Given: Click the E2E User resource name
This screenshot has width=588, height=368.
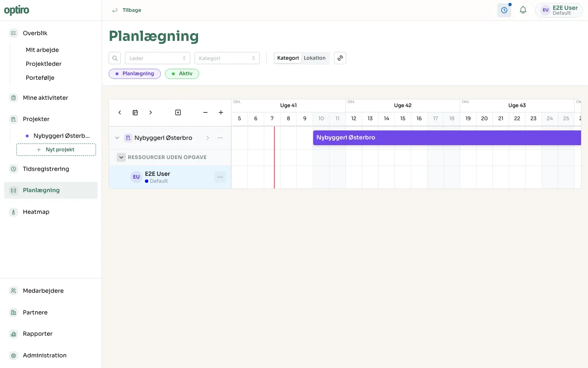Looking at the screenshot, I should [x=158, y=174].
